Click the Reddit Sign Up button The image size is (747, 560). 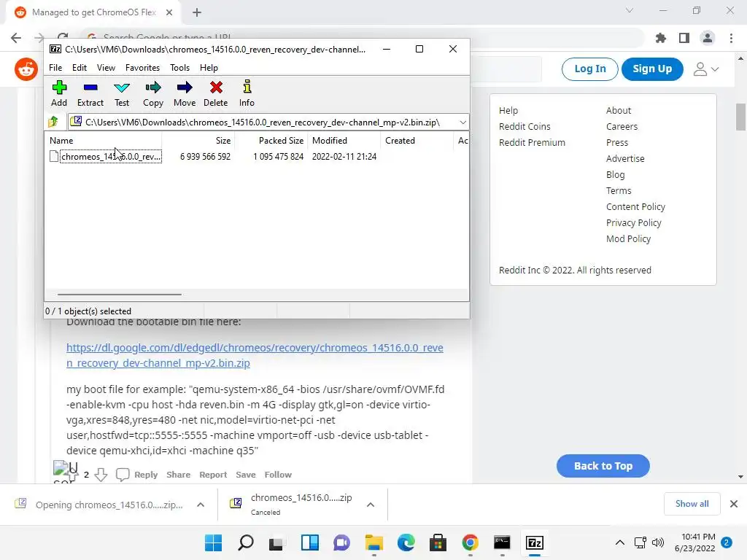pyautogui.click(x=652, y=69)
